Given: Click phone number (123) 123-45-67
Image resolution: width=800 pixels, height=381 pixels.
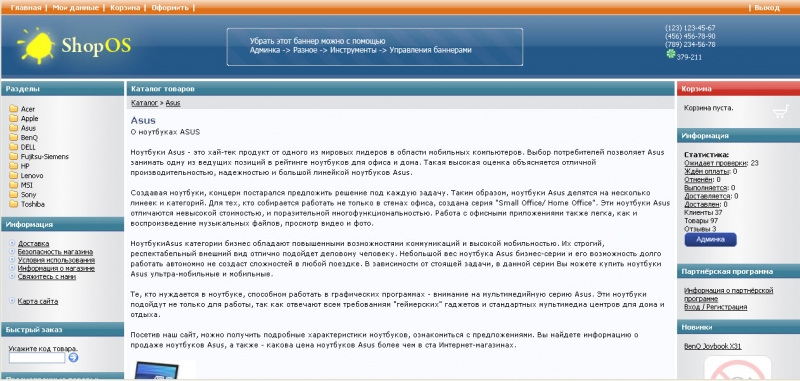Looking at the screenshot, I should point(690,28).
